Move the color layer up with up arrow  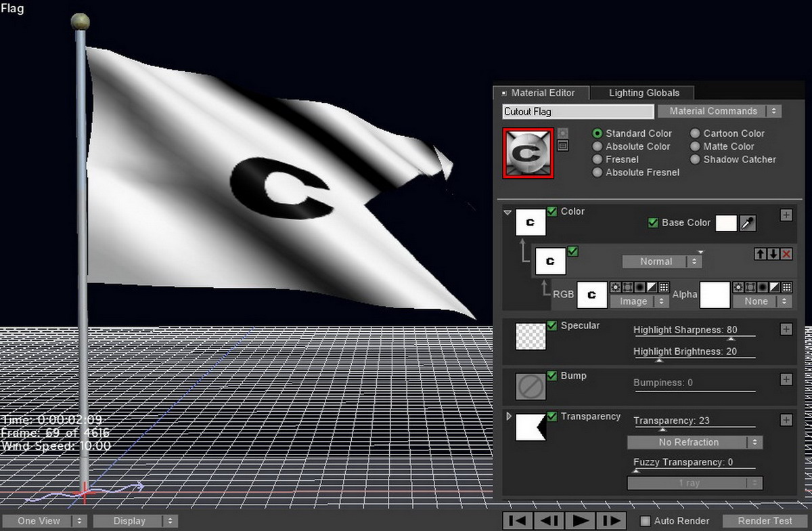point(761,254)
